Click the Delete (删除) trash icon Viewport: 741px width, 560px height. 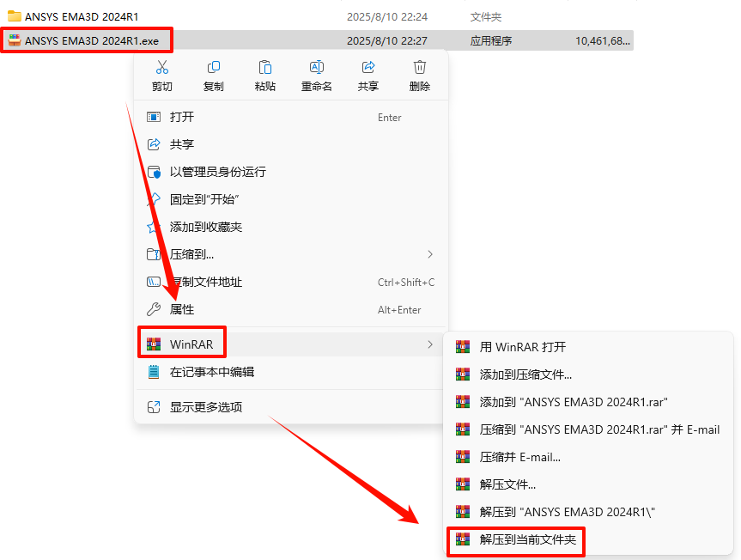click(x=420, y=68)
